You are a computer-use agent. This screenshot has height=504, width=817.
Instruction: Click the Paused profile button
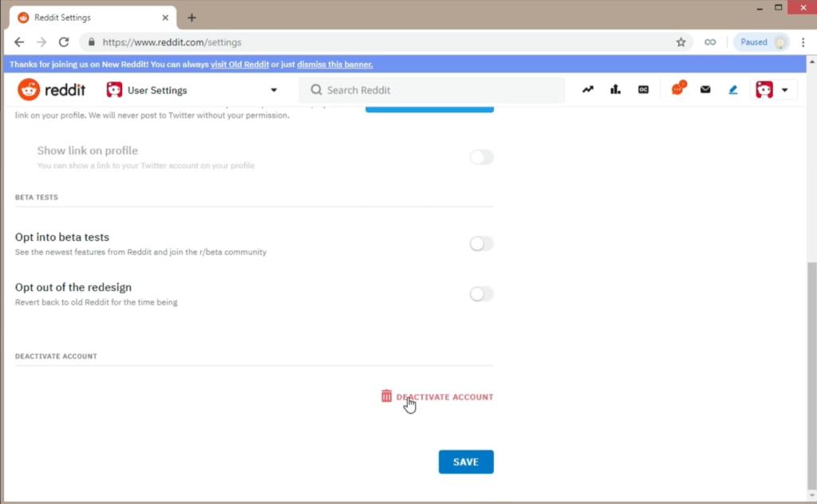click(761, 42)
